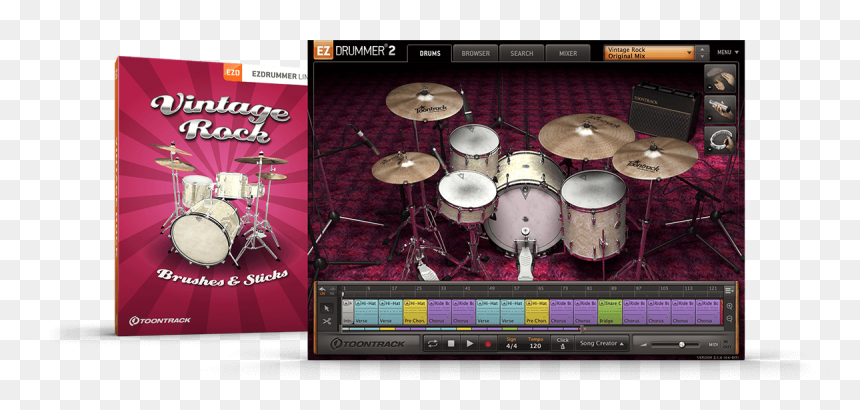Click the Sign 4/4 time signature field

pyautogui.click(x=511, y=343)
